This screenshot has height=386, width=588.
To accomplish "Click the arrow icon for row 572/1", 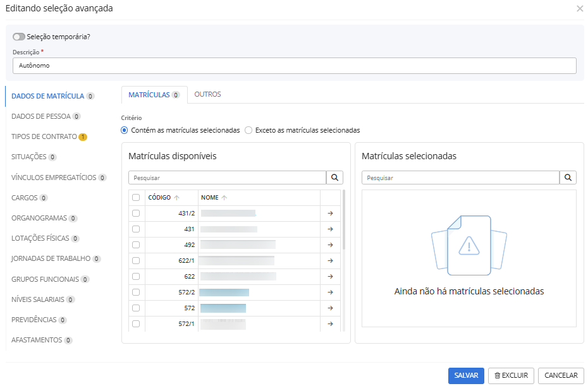I will pyautogui.click(x=331, y=323).
